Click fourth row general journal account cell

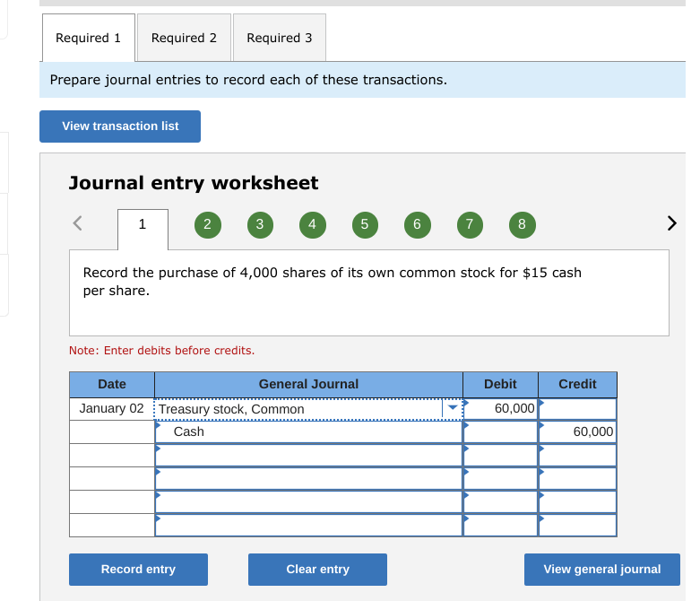pyautogui.click(x=308, y=479)
